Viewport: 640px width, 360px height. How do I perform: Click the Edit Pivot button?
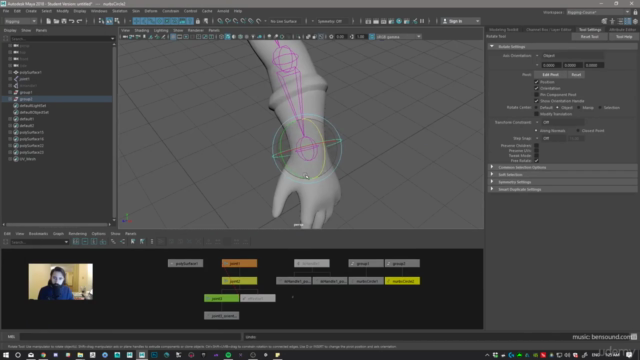pos(550,75)
